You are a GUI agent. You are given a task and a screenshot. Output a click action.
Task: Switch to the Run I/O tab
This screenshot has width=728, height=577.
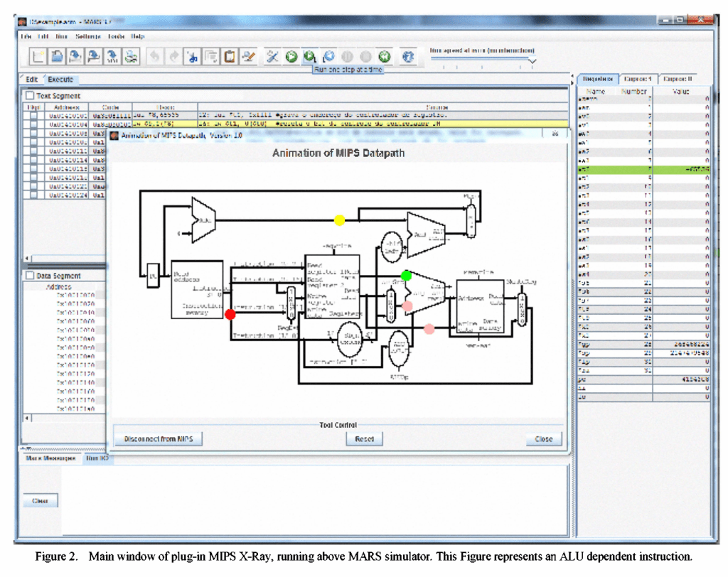97,458
